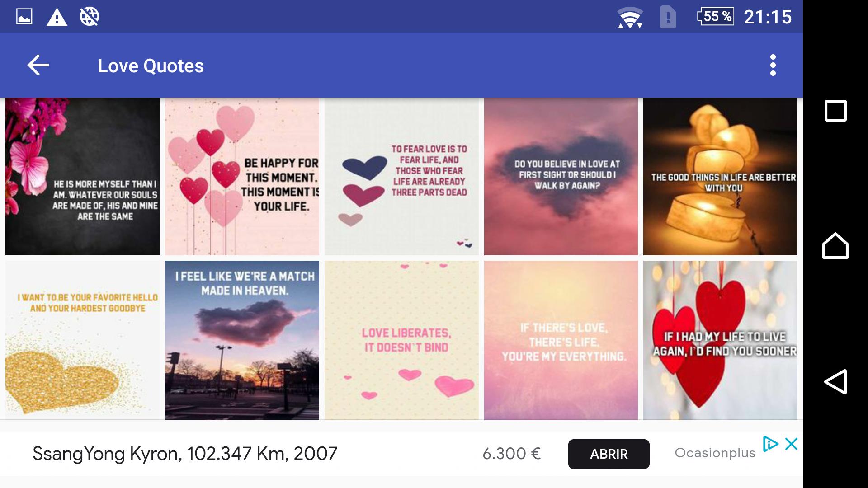The height and width of the screenshot is (488, 868).
Task: Select the 'Love at first sight' quote
Action: tap(561, 177)
